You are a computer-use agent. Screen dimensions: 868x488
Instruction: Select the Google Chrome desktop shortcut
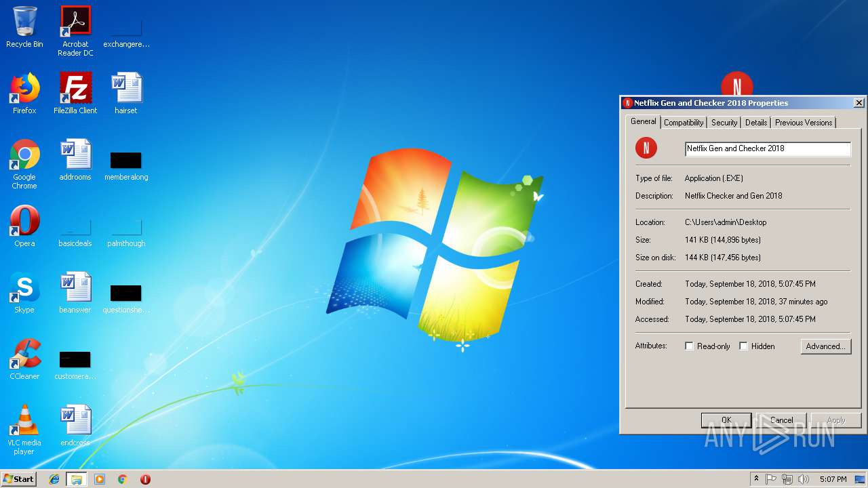point(24,164)
